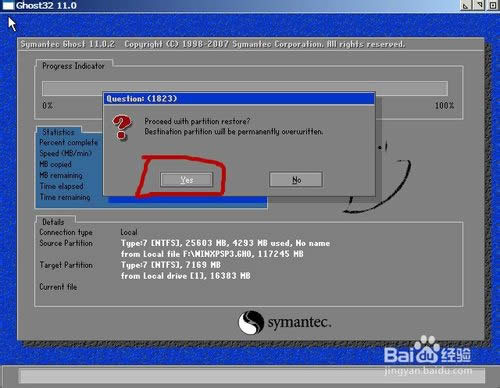500x388 pixels.
Task: Click the Baidu paw logo watermark
Action: click(x=427, y=350)
